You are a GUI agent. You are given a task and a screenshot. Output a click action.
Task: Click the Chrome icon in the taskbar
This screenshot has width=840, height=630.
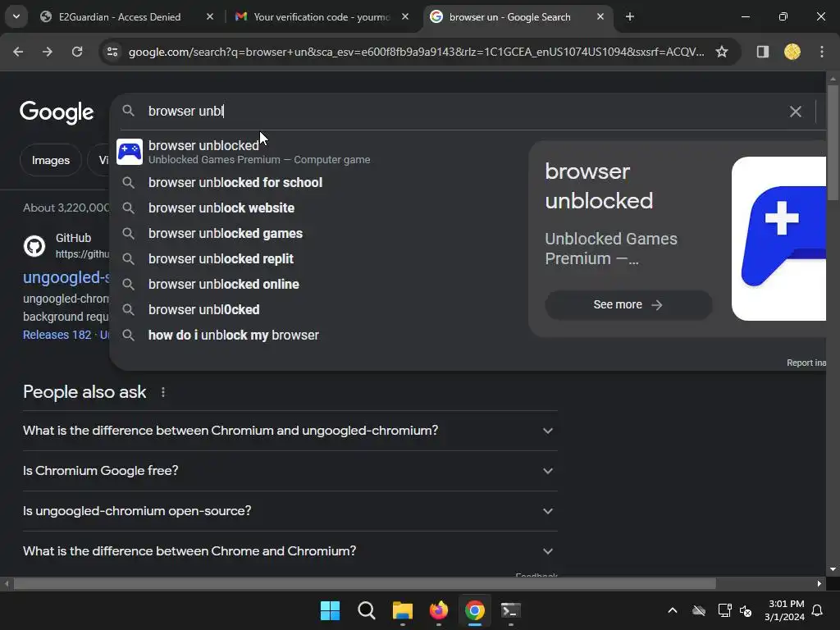tap(475, 610)
